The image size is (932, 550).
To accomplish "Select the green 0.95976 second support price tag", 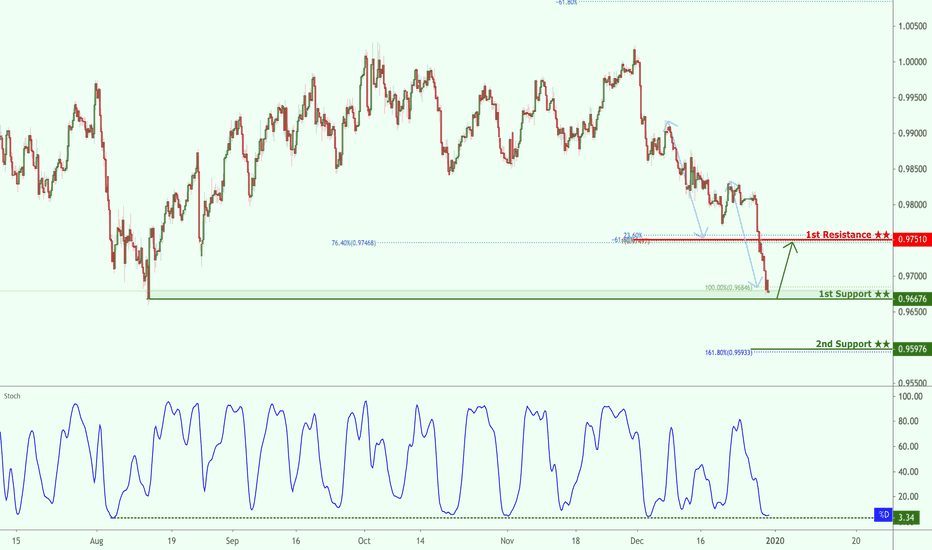I will pyautogui.click(x=912, y=349).
